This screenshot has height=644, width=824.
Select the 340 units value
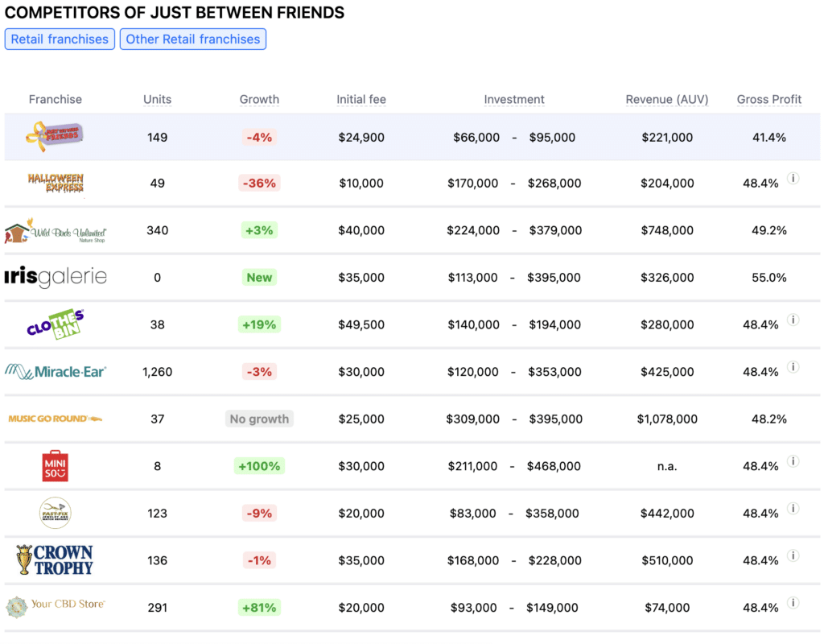tap(157, 230)
